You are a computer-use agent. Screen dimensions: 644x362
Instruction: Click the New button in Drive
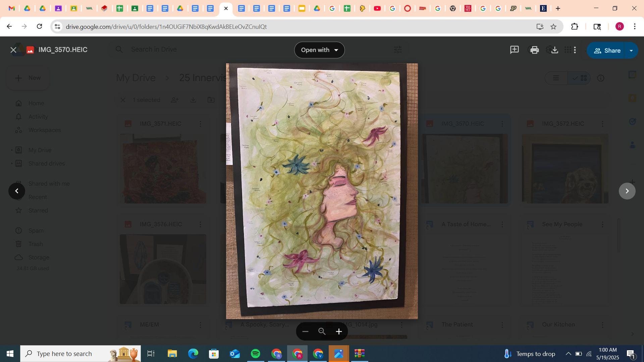click(x=28, y=78)
